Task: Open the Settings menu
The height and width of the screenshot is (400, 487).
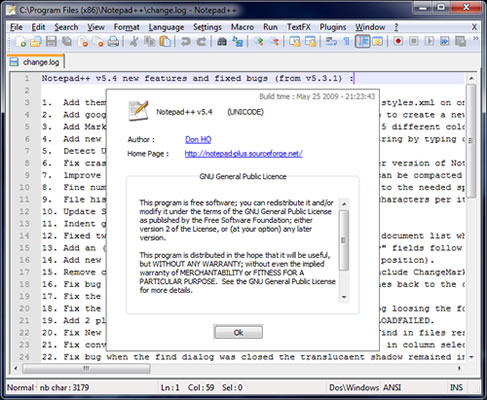Action: point(207,27)
